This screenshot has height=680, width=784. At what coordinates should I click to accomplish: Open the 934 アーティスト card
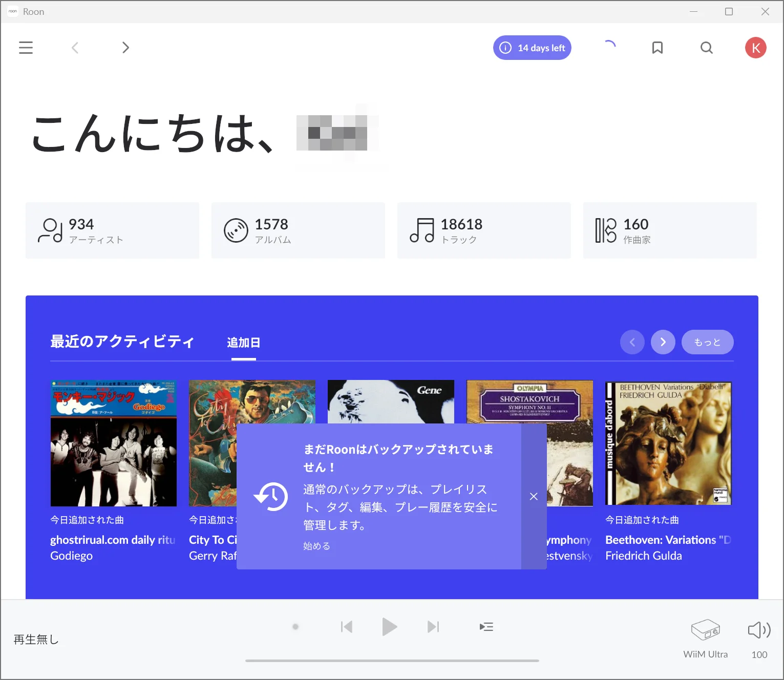pos(112,230)
